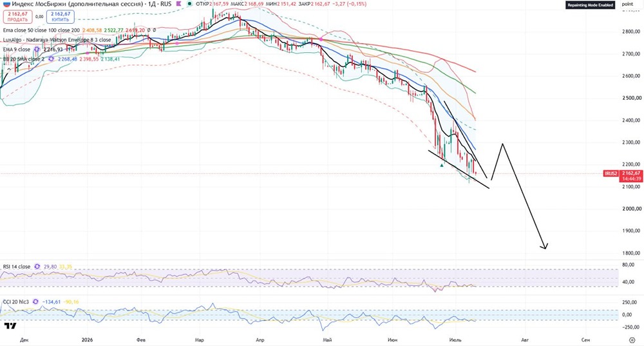
Task: Click the green triangle marker below candles
Action: 442,165
